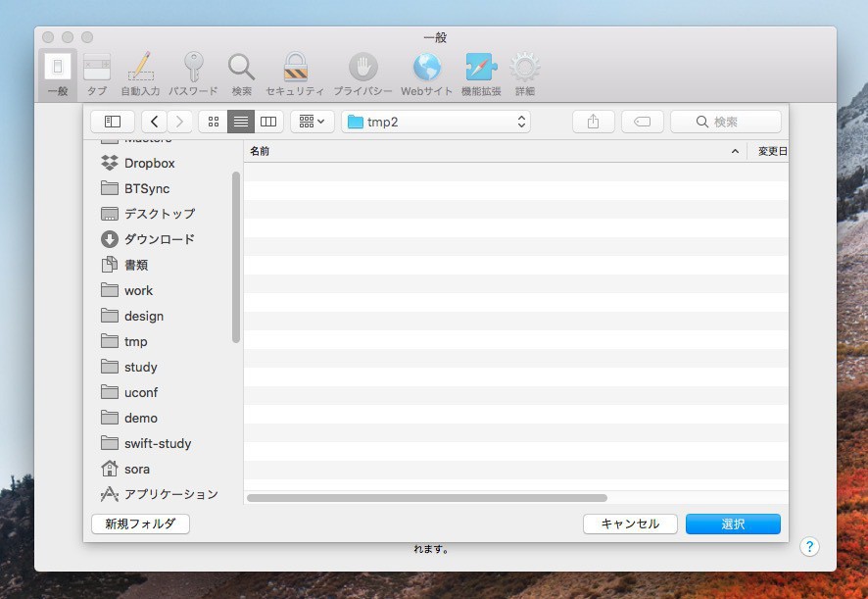Click the Share button in file dialog
The height and width of the screenshot is (599, 868).
pyautogui.click(x=593, y=122)
